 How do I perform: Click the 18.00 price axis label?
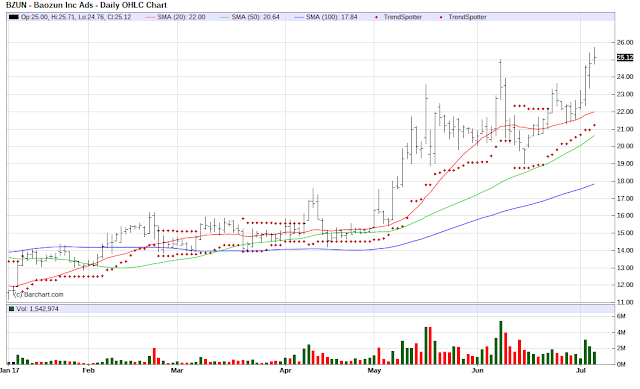pos(625,181)
